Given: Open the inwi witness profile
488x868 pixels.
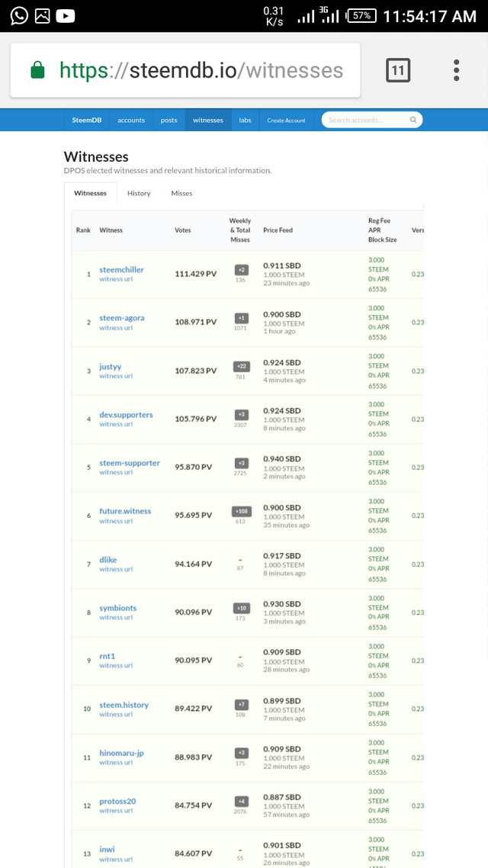Looking at the screenshot, I should point(108,849).
